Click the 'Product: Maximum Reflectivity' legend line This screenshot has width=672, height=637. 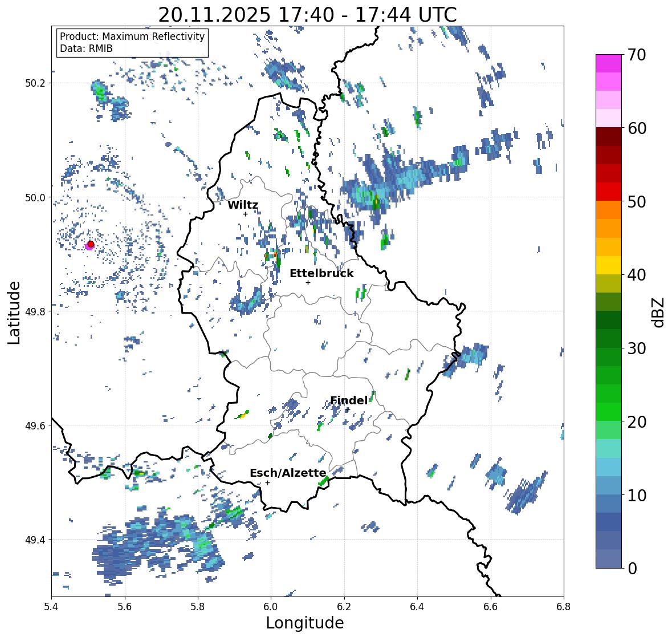[132, 36]
